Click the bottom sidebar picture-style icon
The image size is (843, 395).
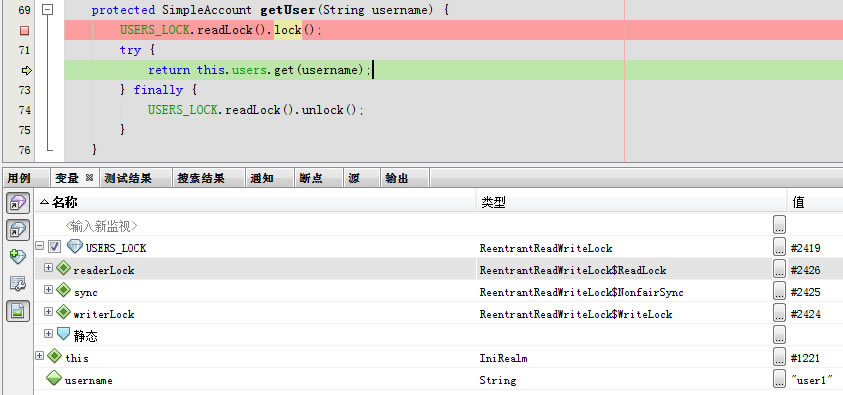(x=18, y=311)
